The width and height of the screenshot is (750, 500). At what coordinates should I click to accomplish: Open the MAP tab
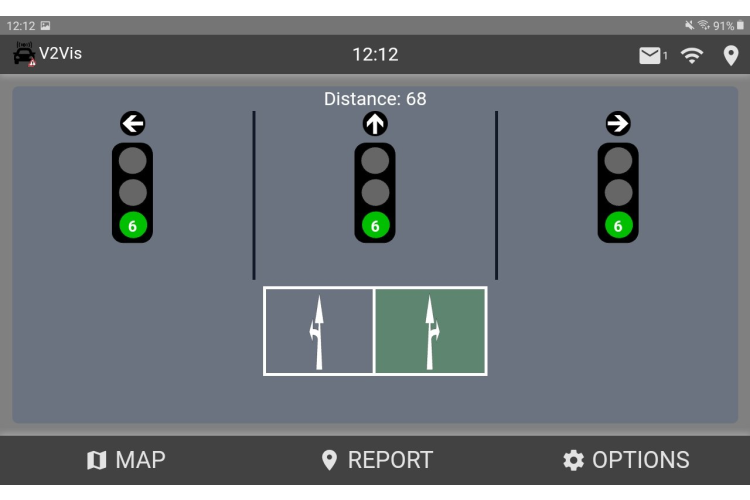point(126,460)
